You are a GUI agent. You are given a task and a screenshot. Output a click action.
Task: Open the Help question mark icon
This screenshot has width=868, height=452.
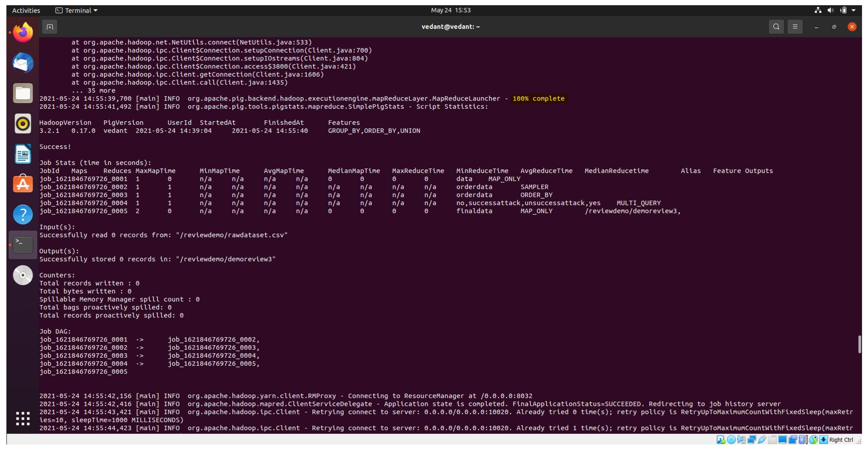(x=23, y=215)
